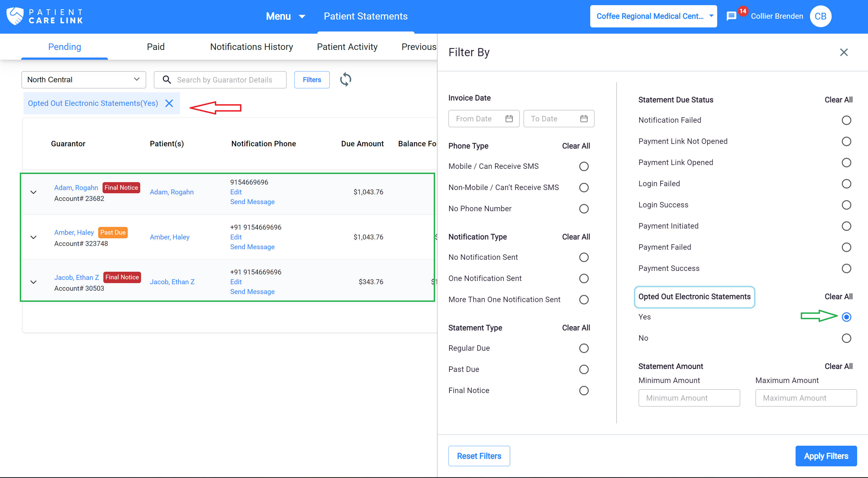Select Regular Due statement type
Viewport: 868px width, 478px height.
point(584,348)
